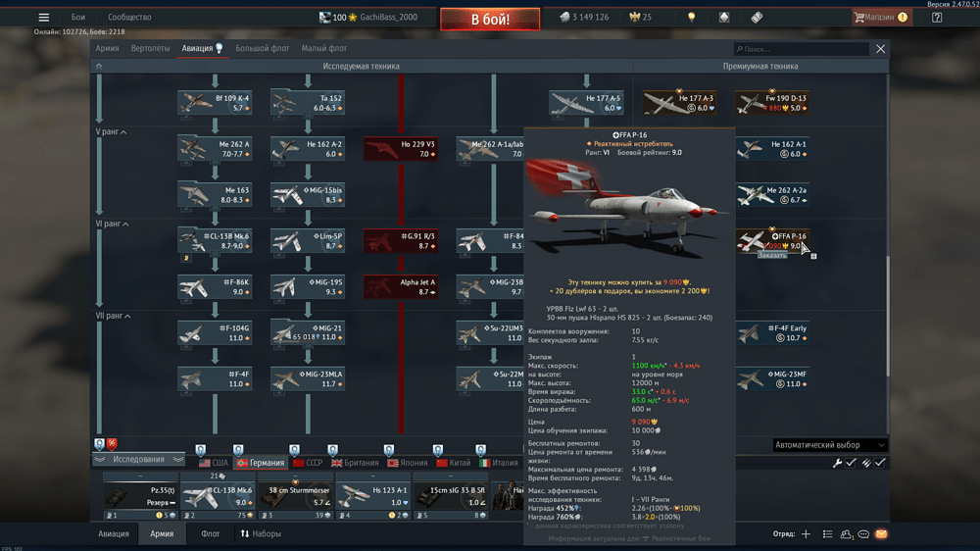Select premium He 177 A-3 aircraft
The width and height of the screenshot is (980, 551).
coord(679,103)
